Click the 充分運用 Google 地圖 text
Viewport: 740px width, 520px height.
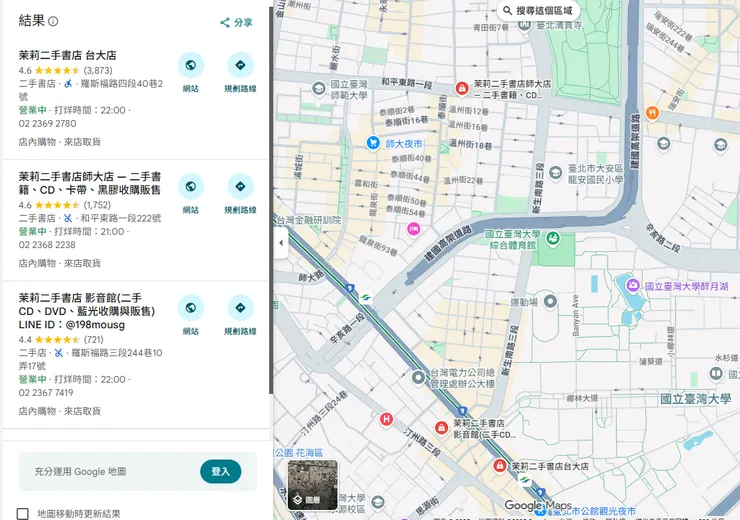click(80, 471)
